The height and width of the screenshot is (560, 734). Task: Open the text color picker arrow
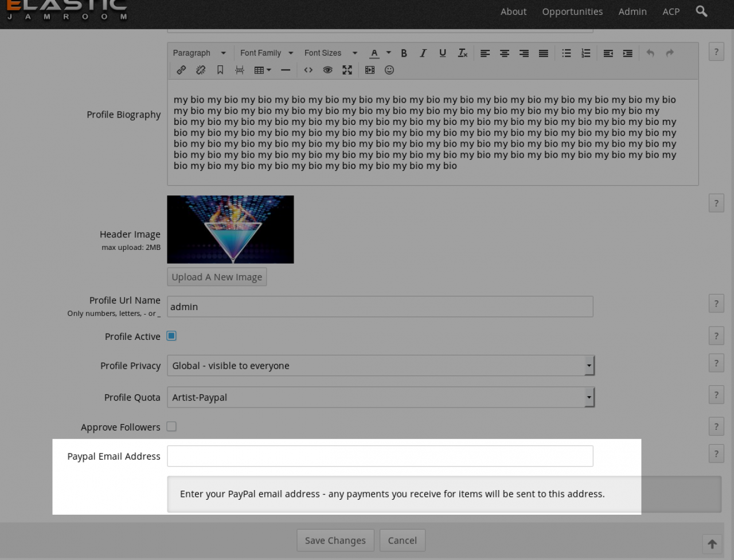[389, 53]
